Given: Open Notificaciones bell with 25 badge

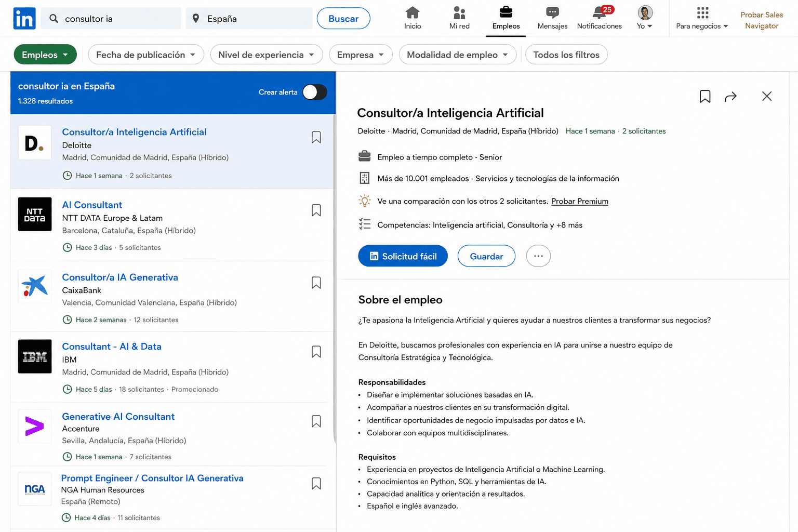Looking at the screenshot, I should click(600, 18).
